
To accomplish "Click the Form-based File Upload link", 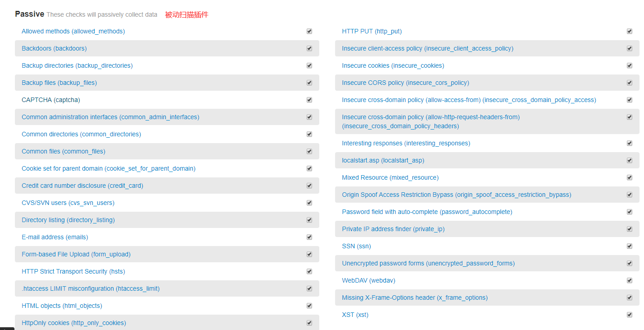I will click(76, 254).
